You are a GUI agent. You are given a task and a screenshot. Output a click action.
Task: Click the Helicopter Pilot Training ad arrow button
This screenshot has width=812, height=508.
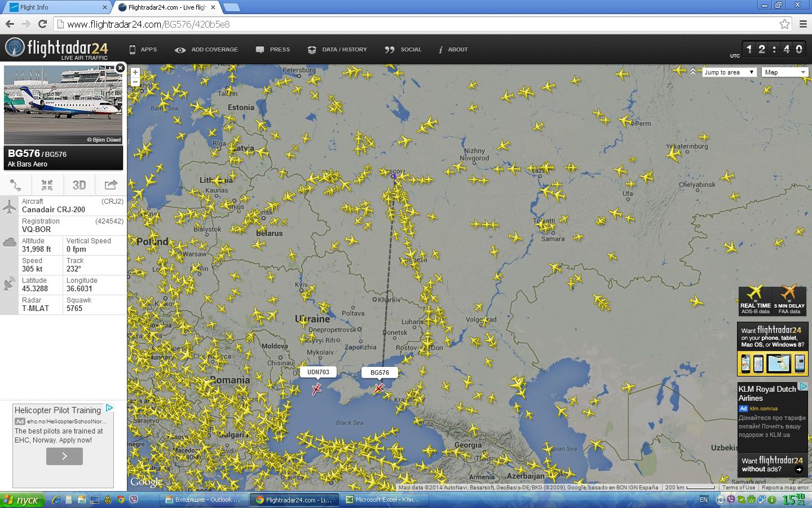pyautogui.click(x=64, y=456)
